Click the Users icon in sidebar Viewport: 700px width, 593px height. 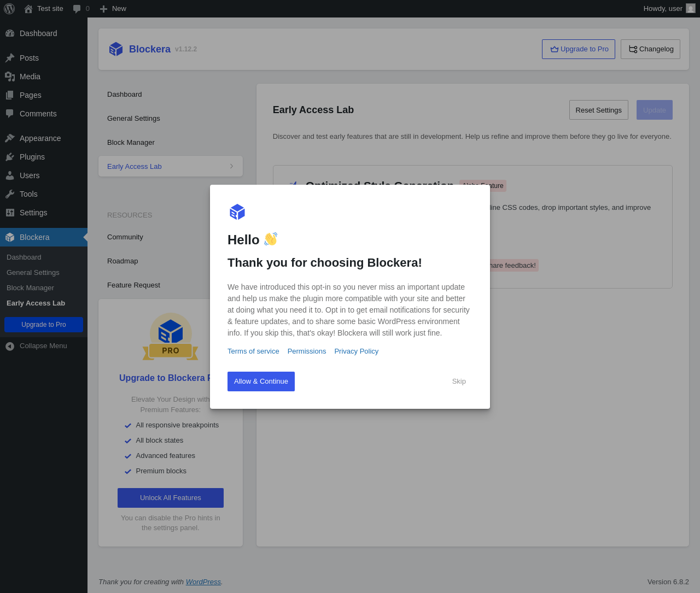click(10, 175)
